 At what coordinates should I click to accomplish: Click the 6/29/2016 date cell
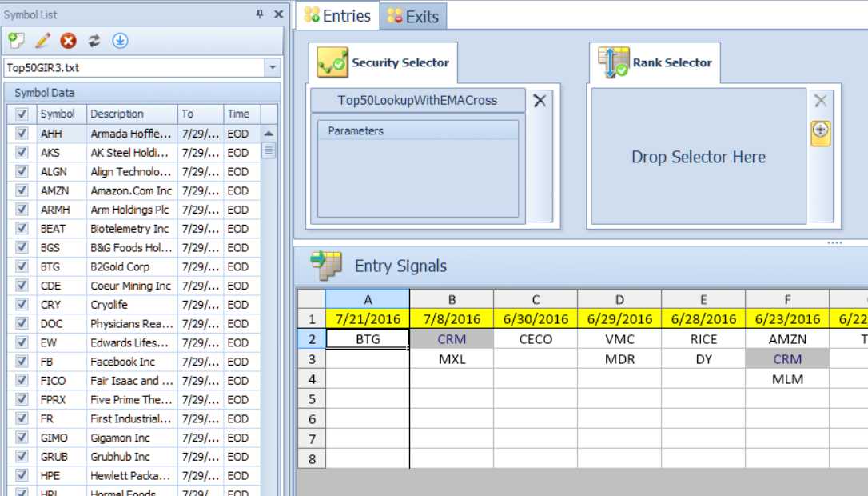(x=619, y=319)
